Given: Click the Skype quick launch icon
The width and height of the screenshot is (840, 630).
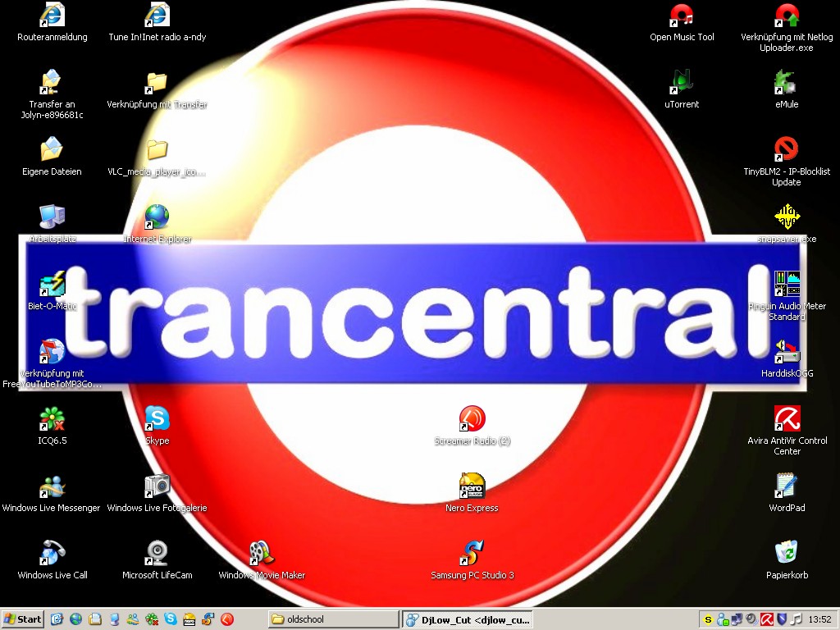Looking at the screenshot, I should (x=171, y=619).
